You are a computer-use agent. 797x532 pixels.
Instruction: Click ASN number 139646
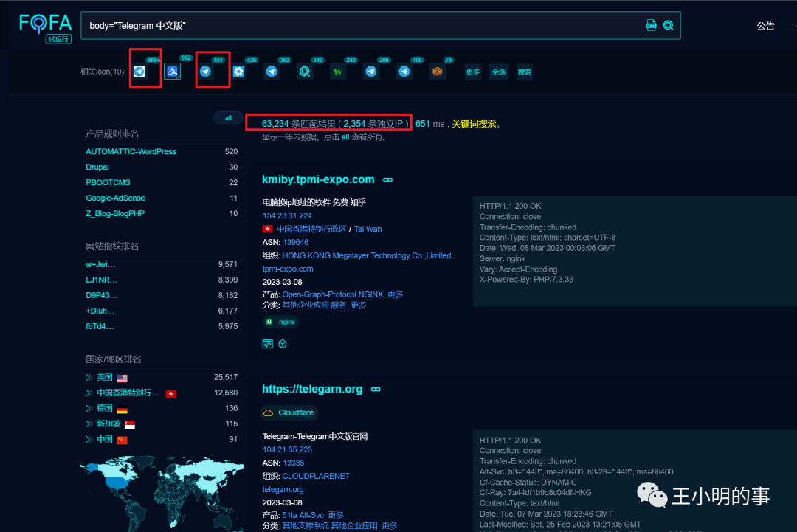click(x=296, y=242)
